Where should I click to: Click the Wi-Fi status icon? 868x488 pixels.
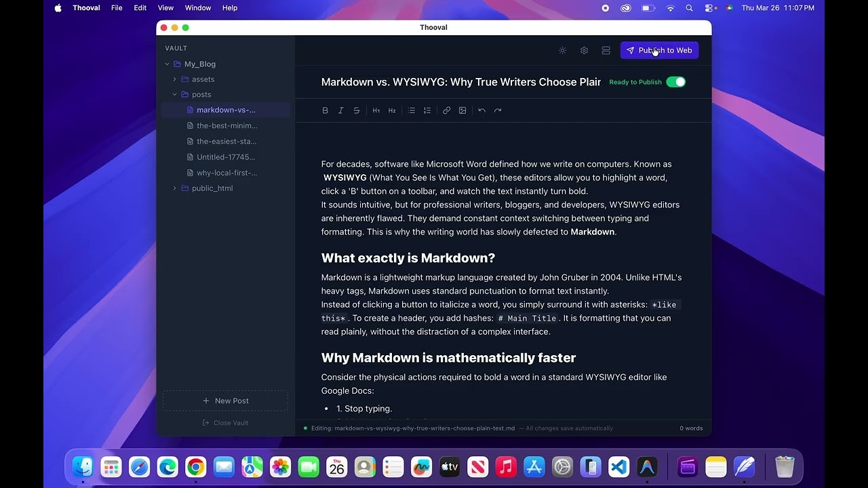[x=671, y=8]
